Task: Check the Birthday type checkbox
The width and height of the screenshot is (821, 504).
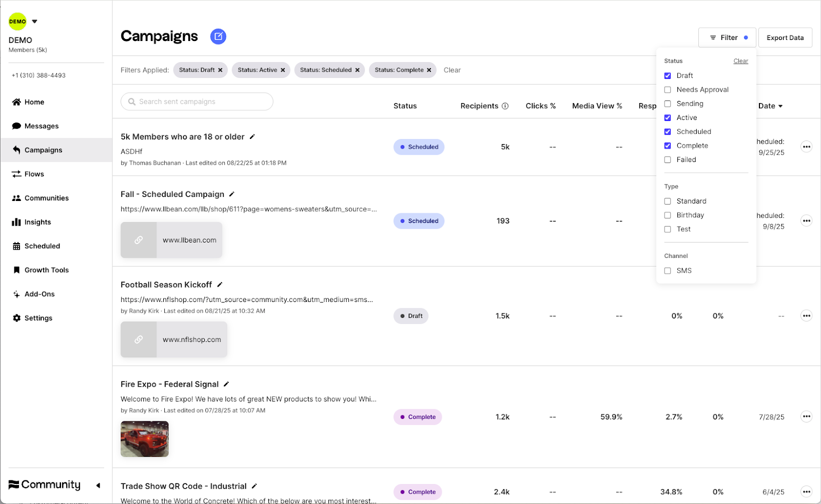Action: click(668, 215)
